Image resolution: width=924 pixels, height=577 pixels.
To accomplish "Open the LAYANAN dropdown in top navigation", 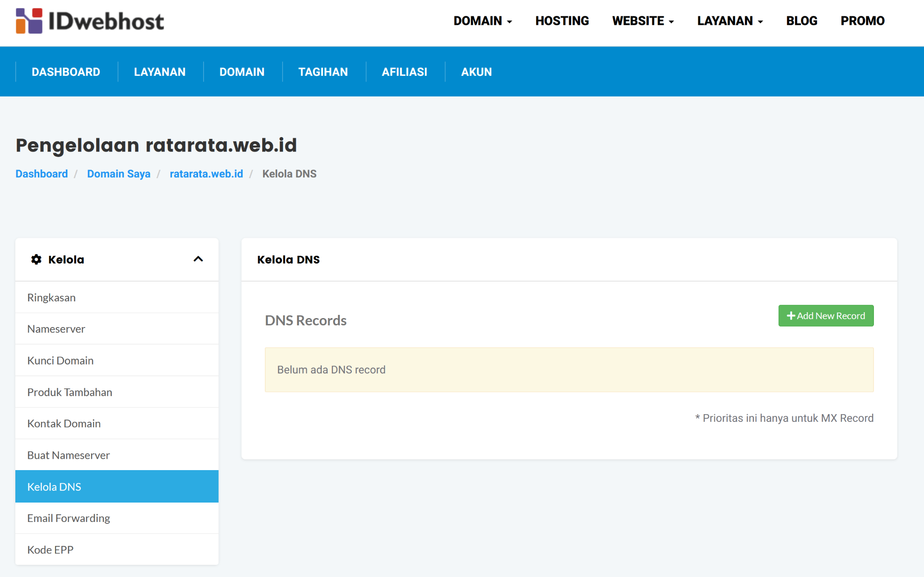I will [730, 21].
